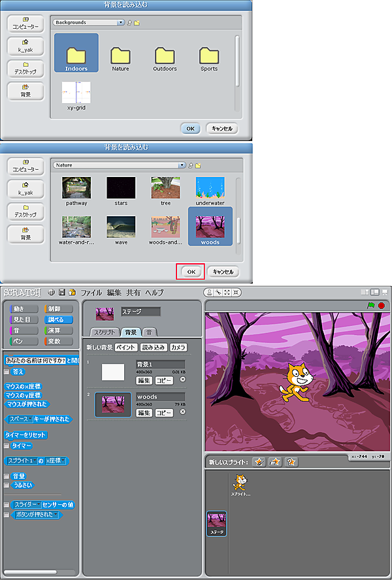Click the save disk icon
The height and width of the screenshot is (580, 392).
pos(61,293)
